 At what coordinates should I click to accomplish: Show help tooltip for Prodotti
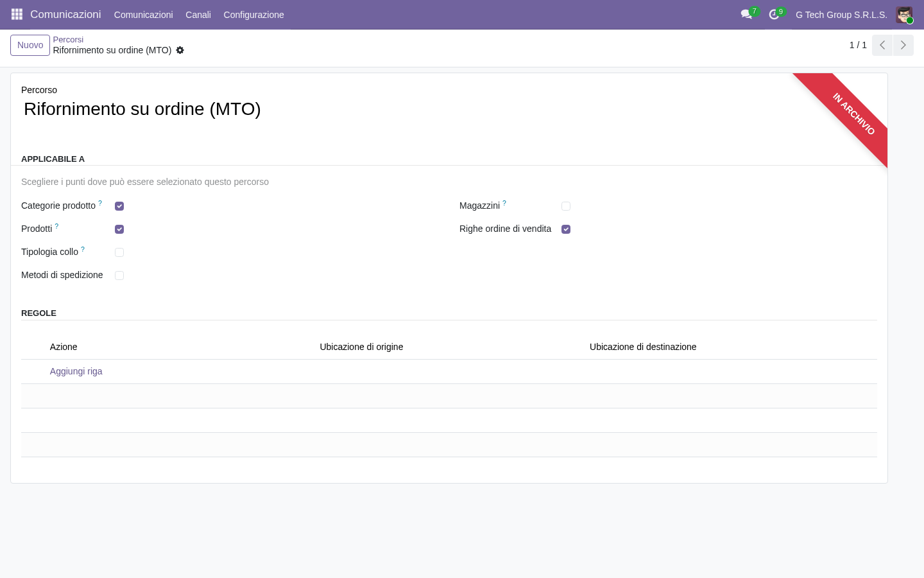(56, 226)
